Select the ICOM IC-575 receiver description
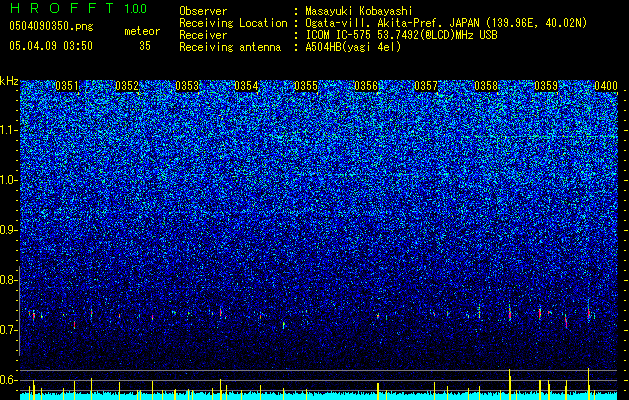 [401, 35]
